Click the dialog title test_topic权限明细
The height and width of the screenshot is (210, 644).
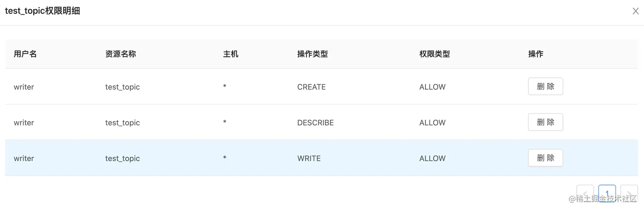coord(43,12)
